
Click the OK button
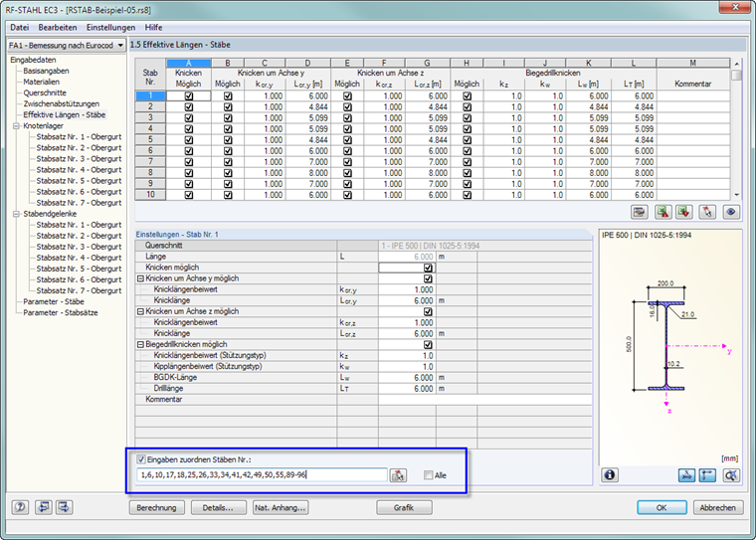661,508
